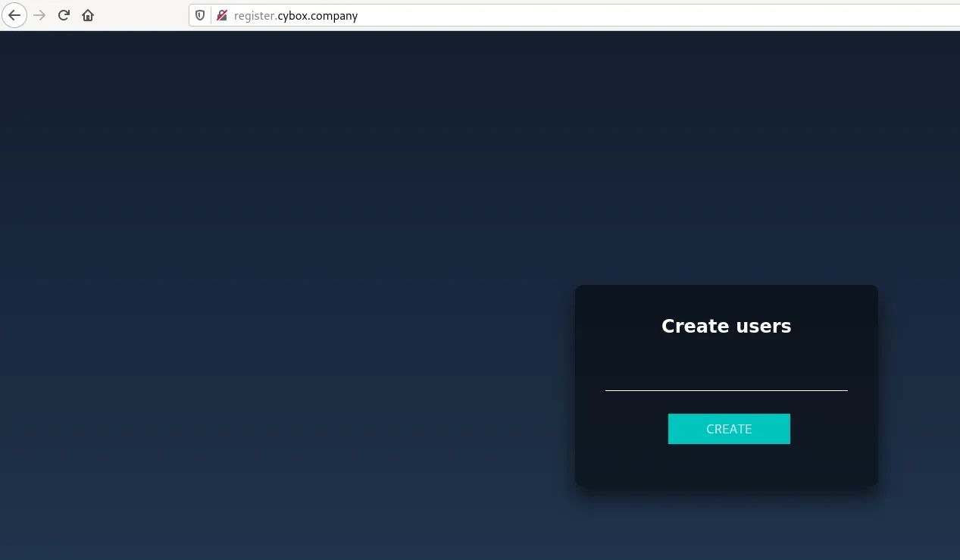Show insecure connection padlock info

[x=221, y=15]
